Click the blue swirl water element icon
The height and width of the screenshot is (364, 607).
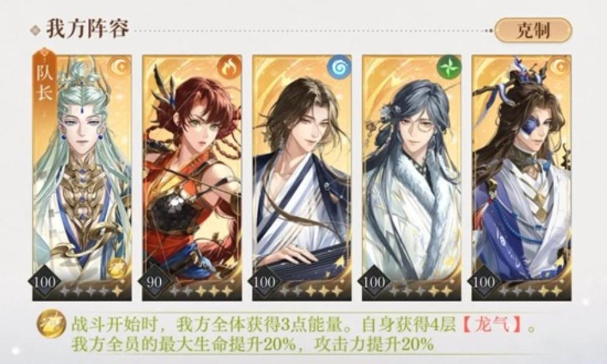(339, 68)
